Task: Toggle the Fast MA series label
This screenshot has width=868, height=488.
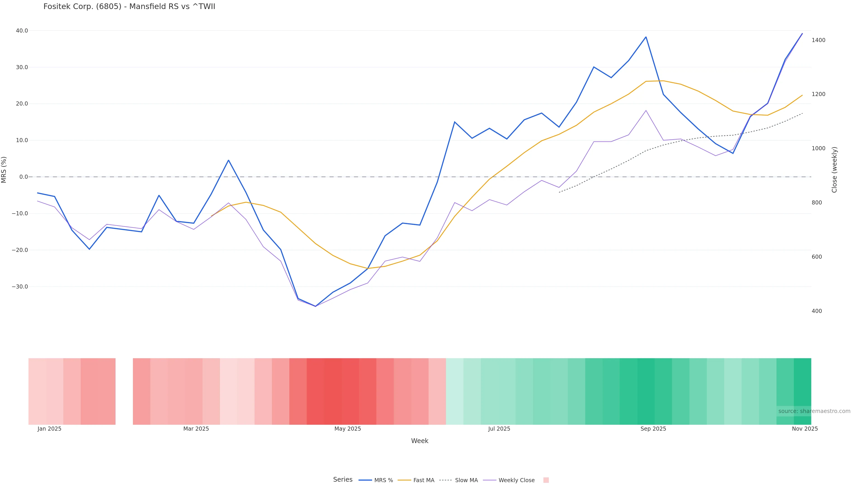Action: (424, 480)
